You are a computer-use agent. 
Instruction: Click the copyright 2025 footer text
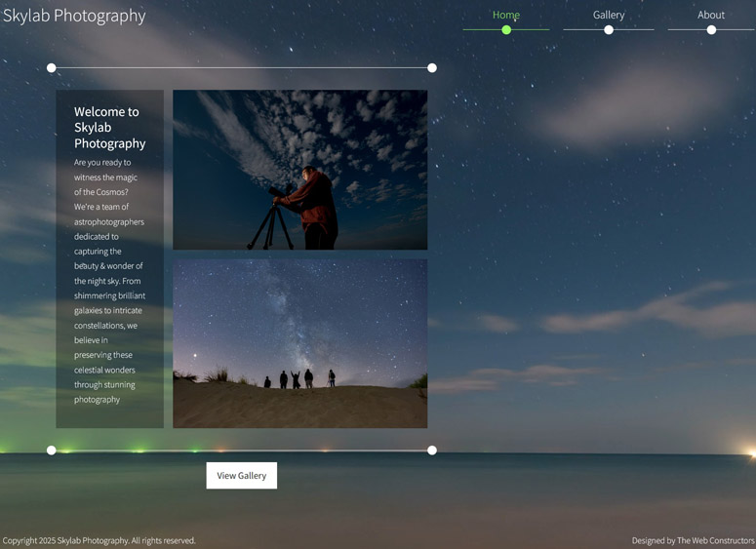(x=99, y=540)
